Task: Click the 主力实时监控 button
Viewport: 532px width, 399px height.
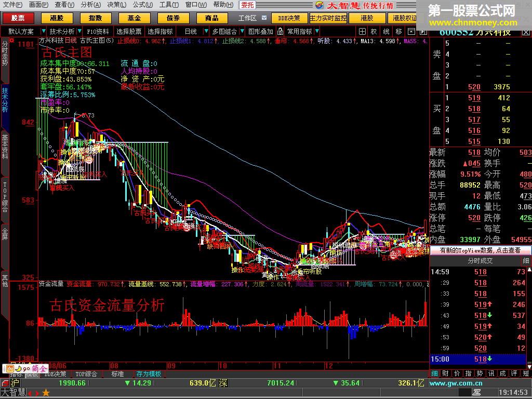Action: (x=328, y=18)
